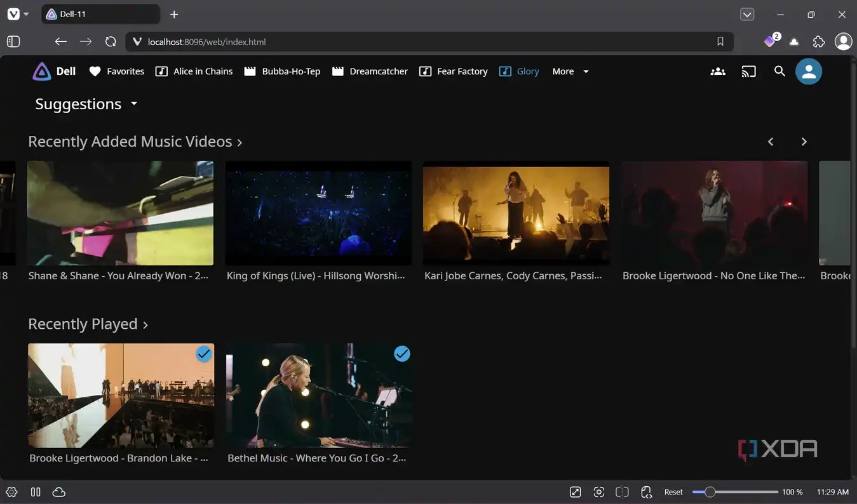The height and width of the screenshot is (504, 857).
Task: Adjust the page zoom slider
Action: (x=735, y=492)
